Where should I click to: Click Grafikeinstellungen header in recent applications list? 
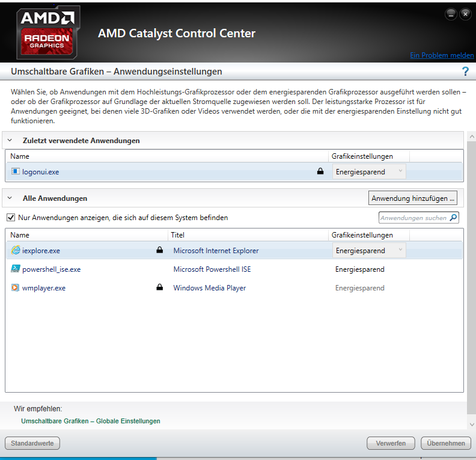point(369,156)
